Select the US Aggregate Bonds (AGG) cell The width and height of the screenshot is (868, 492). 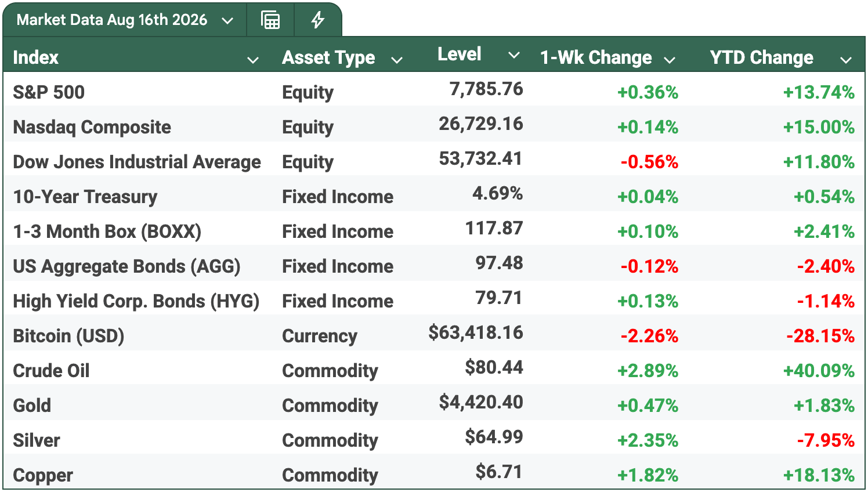126,266
